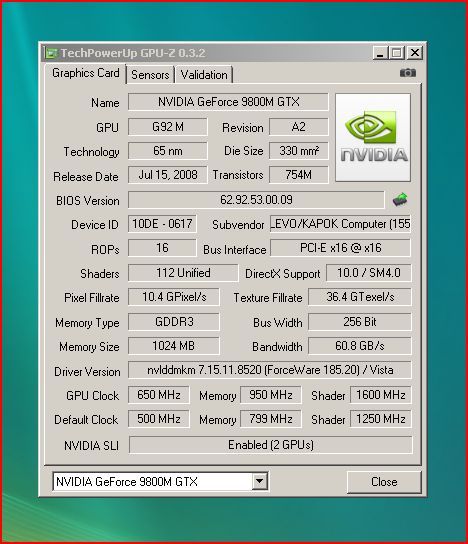Click the Transistors value 754M
This screenshot has height=544, width=468.
[x=298, y=175]
